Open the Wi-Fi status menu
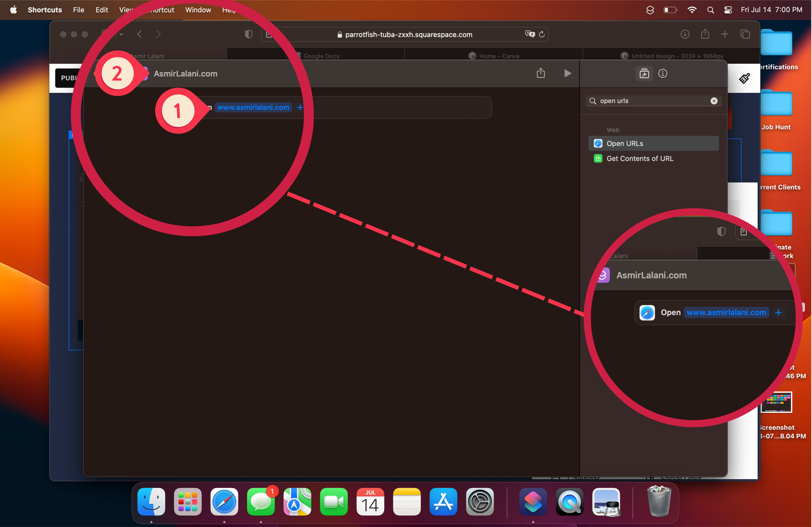The height and width of the screenshot is (527, 812). click(x=691, y=10)
